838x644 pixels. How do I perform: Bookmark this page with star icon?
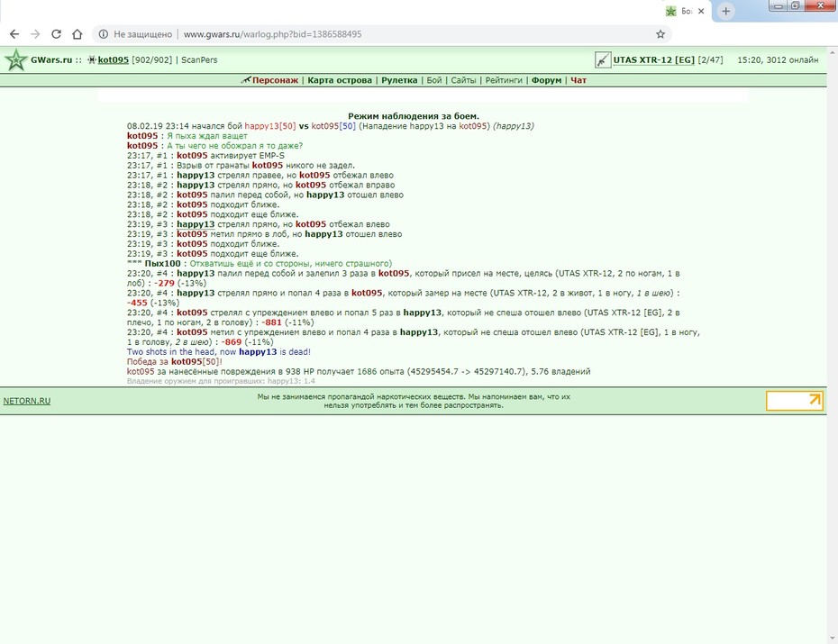point(660,34)
